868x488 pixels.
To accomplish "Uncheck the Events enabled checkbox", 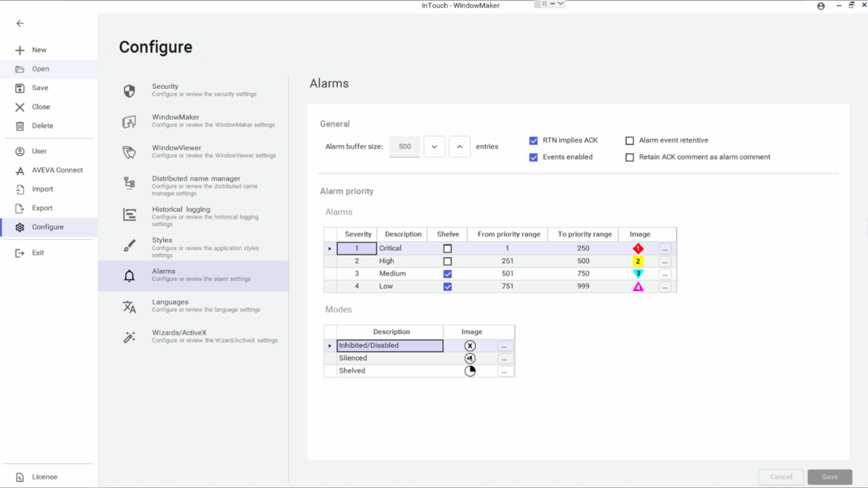I will pos(534,158).
